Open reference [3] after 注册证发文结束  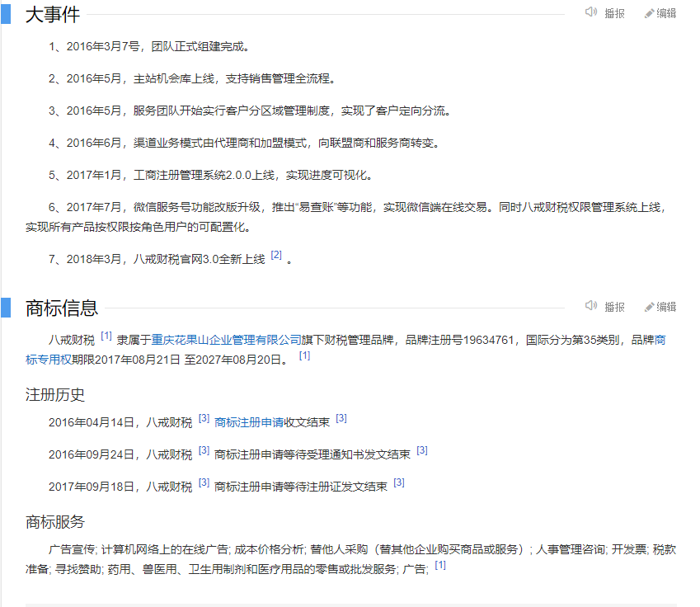399,482
